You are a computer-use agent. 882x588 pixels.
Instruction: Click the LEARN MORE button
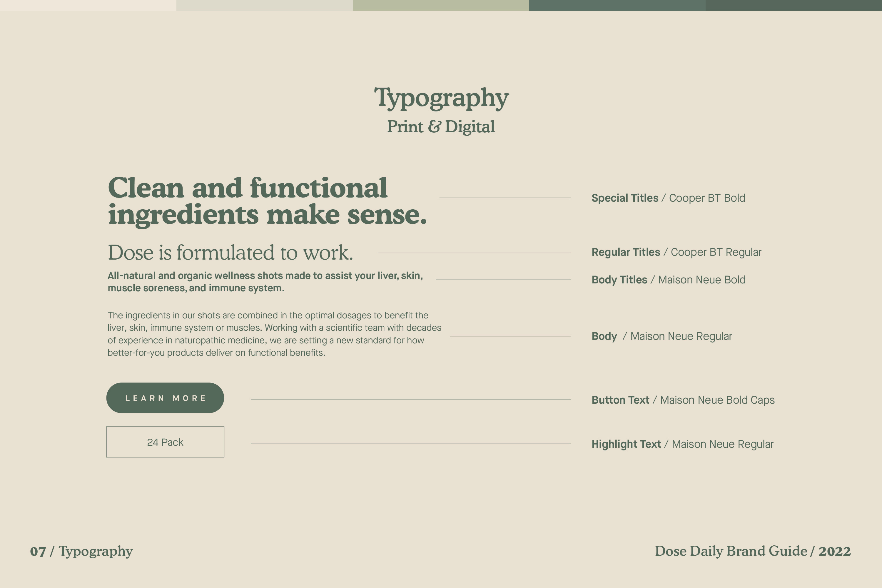click(165, 398)
